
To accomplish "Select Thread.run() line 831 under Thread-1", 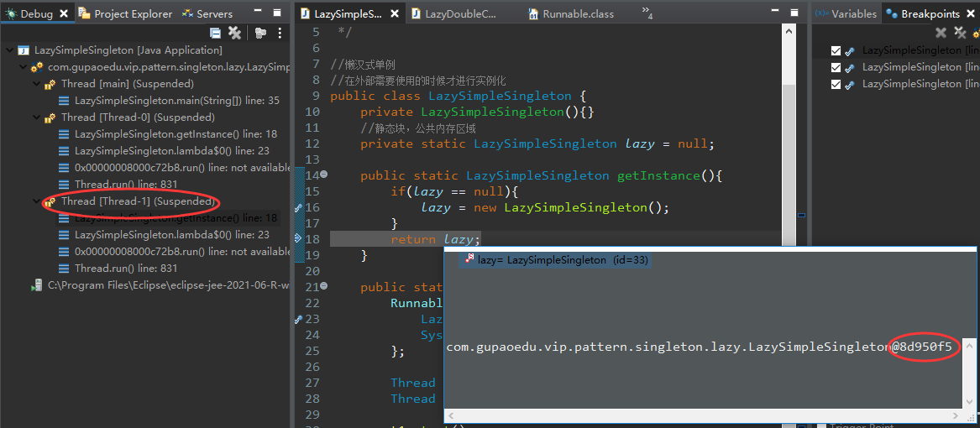I will 126,269.
